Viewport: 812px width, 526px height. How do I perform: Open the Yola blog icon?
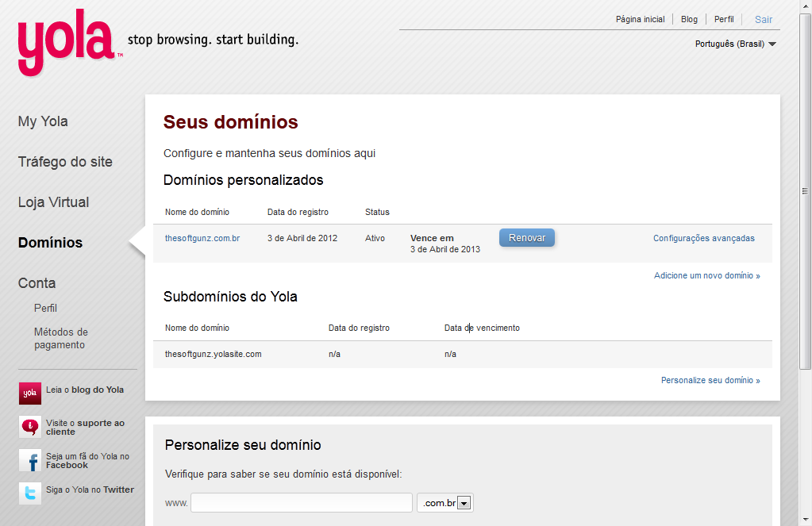[x=30, y=393]
